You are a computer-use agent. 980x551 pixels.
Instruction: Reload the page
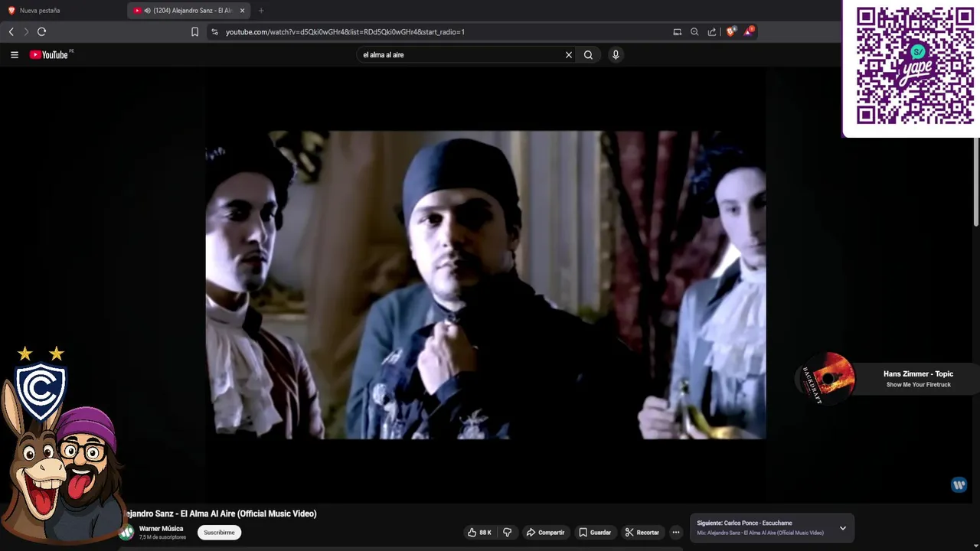[x=41, y=31]
